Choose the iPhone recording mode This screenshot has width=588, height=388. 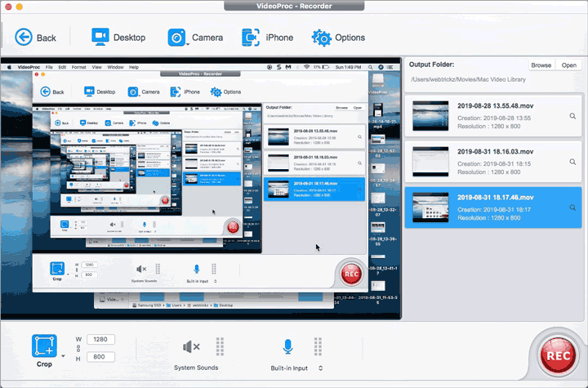[x=267, y=38]
